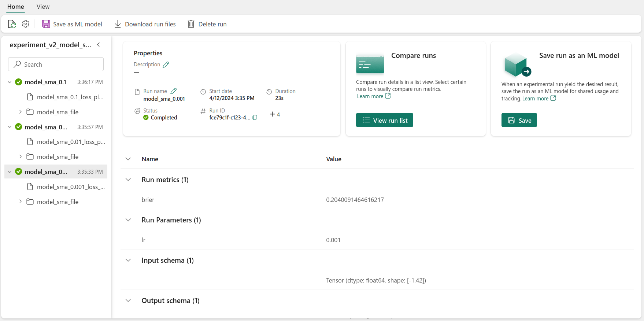Collapse the model_sma_0.1 run node

coord(10,82)
